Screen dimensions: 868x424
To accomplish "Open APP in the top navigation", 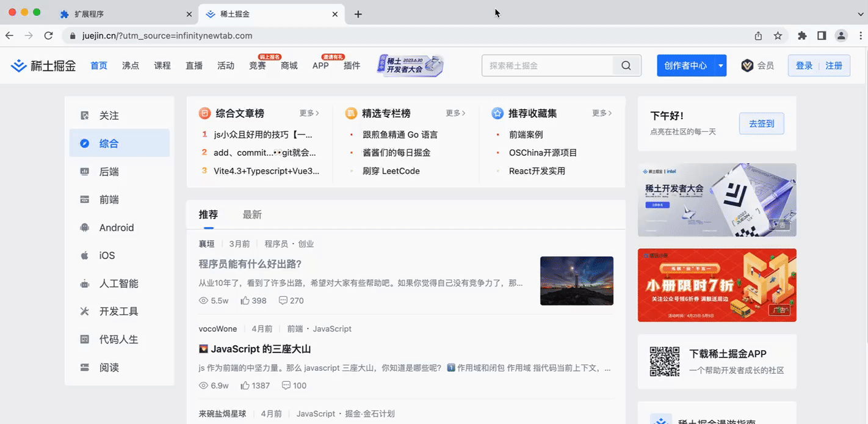I will (320, 65).
